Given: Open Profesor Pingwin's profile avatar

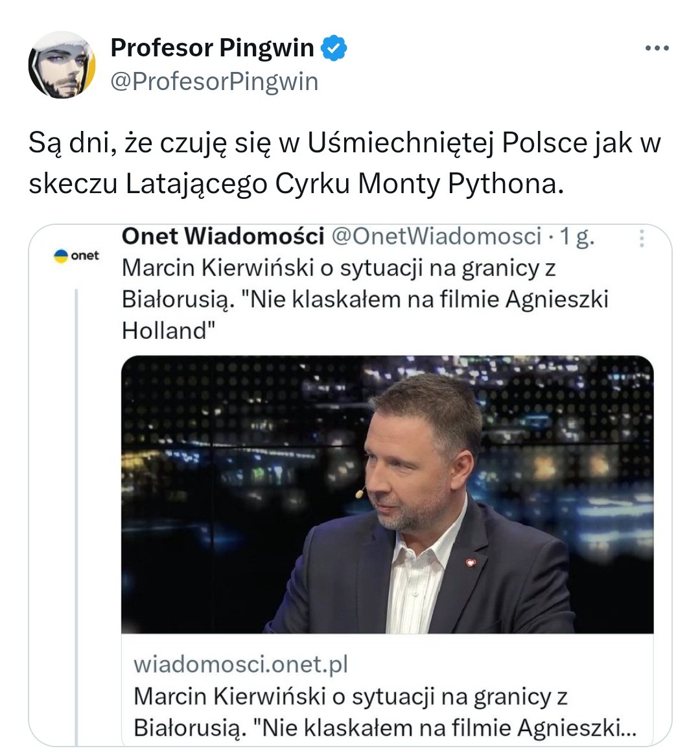Looking at the screenshot, I should pos(62,65).
